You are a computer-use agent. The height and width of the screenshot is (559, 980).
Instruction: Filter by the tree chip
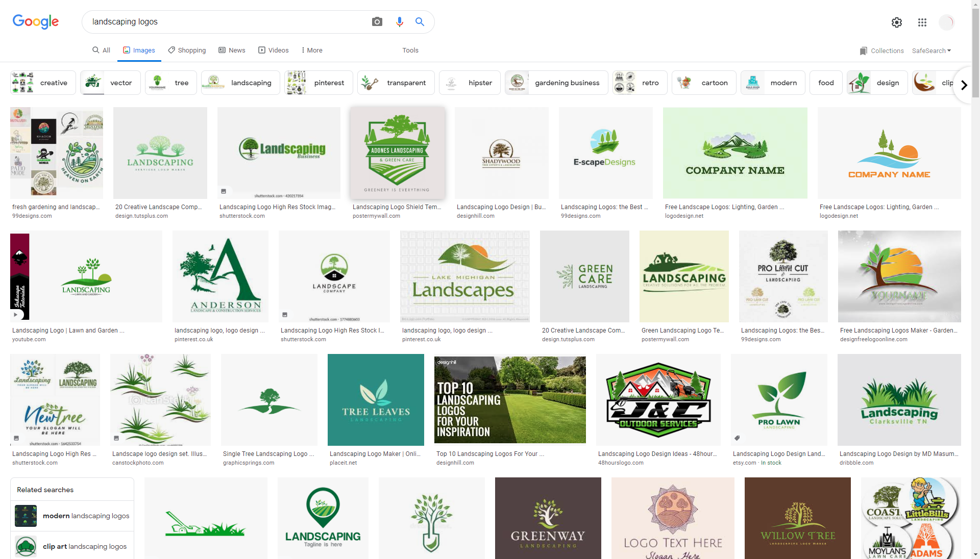pyautogui.click(x=170, y=83)
